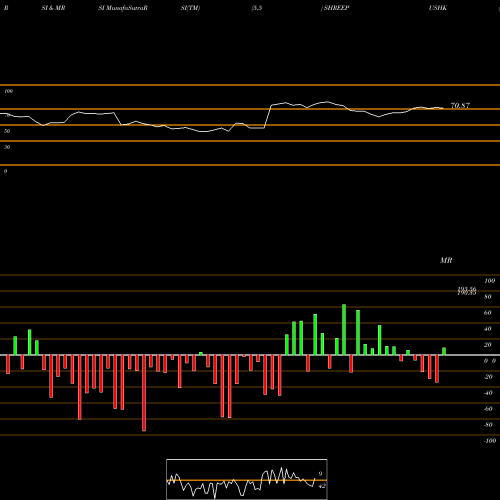Click the ') SHREEP' symbol text
Viewport: 500px width, 500px height.
[x=335, y=8]
